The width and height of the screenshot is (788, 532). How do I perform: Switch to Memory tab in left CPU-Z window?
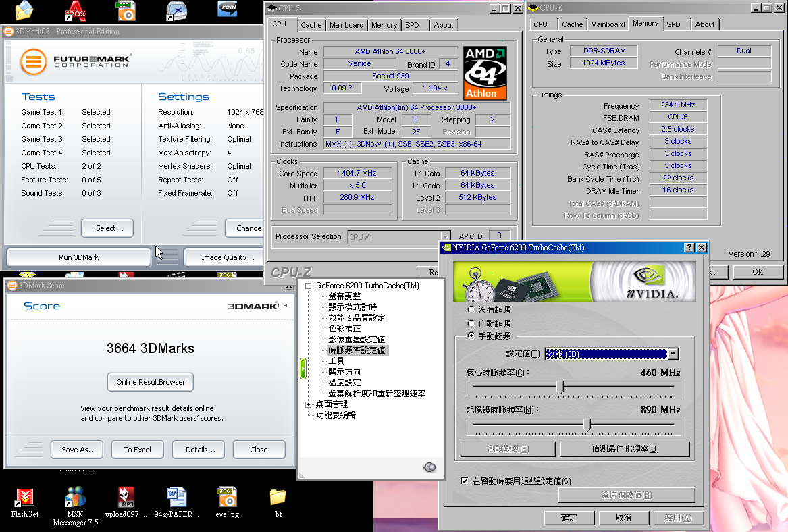pos(384,25)
